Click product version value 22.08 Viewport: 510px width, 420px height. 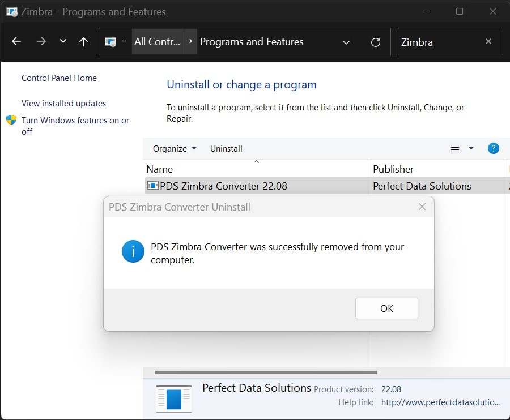tap(391, 389)
